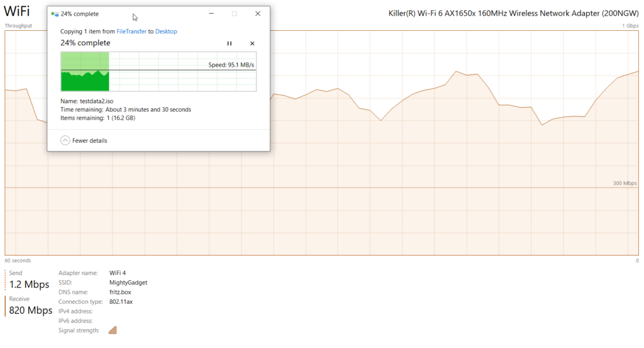Click the signal strength bars icon
644x348 pixels.
tap(113, 330)
